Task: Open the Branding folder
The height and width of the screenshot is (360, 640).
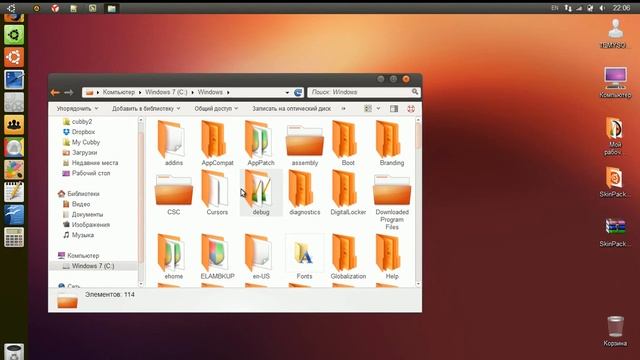Action: pos(391,143)
